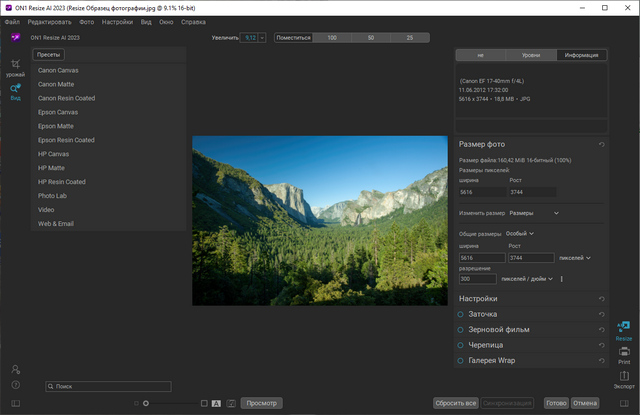
Task: Turn on the Галерея Wrap toggle
Action: (x=461, y=360)
